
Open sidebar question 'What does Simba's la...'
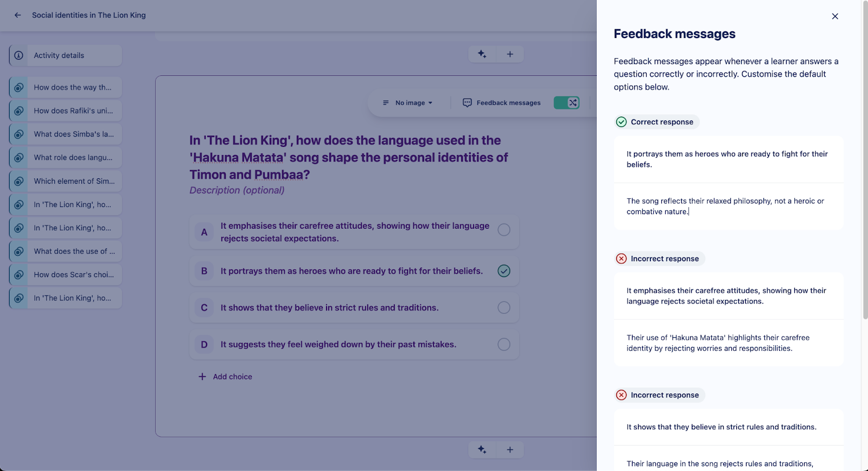tap(66, 134)
